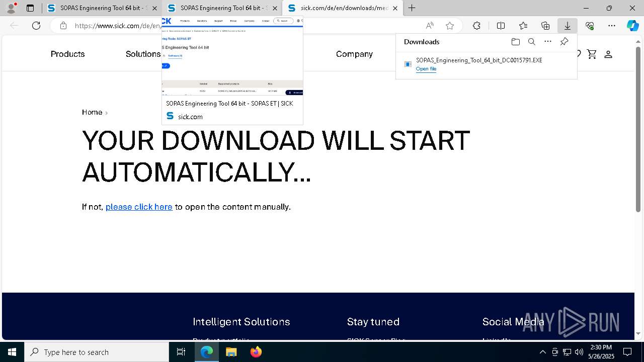This screenshot has width=644, height=362.
Task: Close the second SOPAS Engineering Tool tab
Action: (x=275, y=8)
